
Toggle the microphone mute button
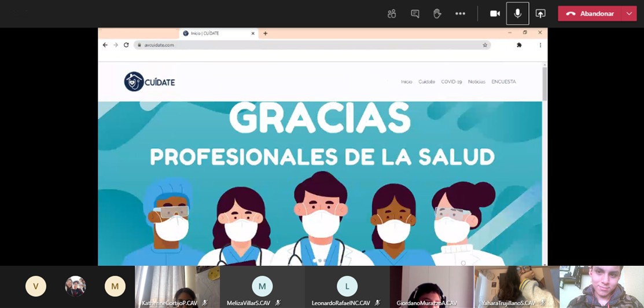coord(517,13)
